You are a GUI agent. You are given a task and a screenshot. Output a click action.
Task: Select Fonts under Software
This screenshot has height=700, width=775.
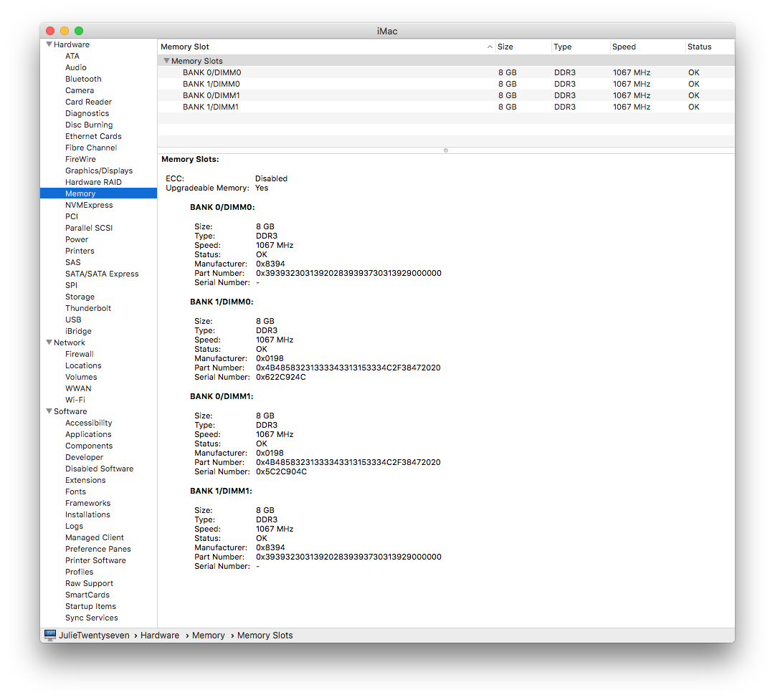(x=75, y=492)
